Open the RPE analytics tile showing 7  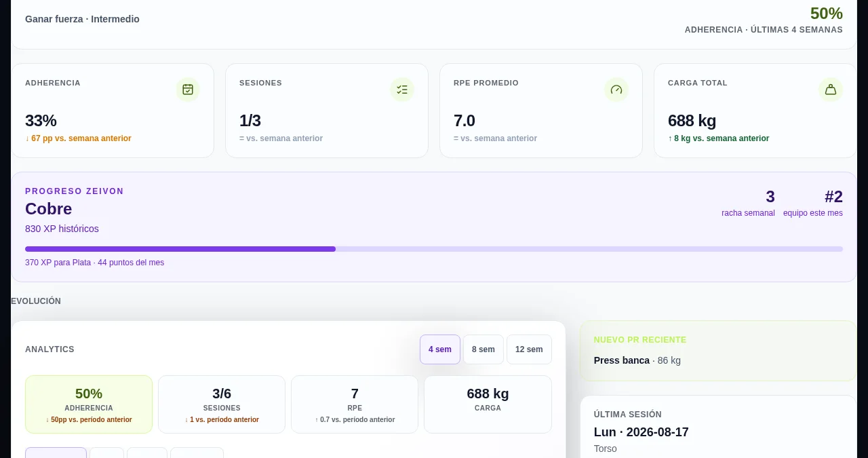(355, 404)
